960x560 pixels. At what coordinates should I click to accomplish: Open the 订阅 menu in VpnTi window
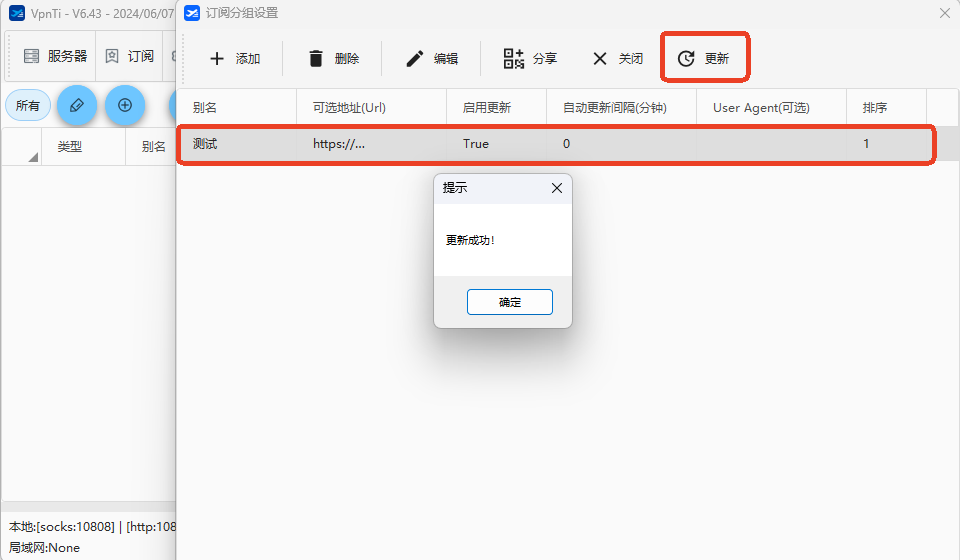pyautogui.click(x=129, y=56)
